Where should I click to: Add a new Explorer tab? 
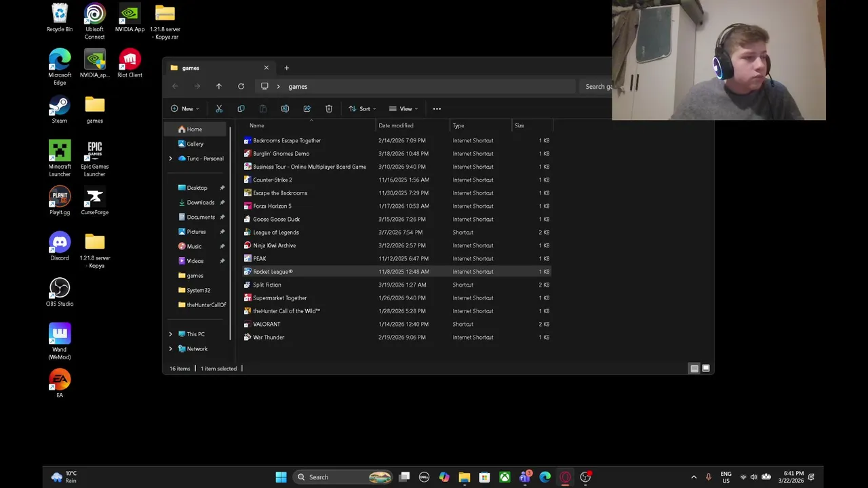[286, 68]
